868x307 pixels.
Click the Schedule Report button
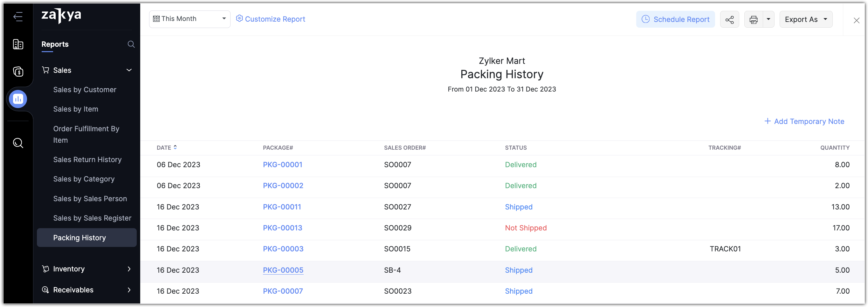tap(675, 19)
